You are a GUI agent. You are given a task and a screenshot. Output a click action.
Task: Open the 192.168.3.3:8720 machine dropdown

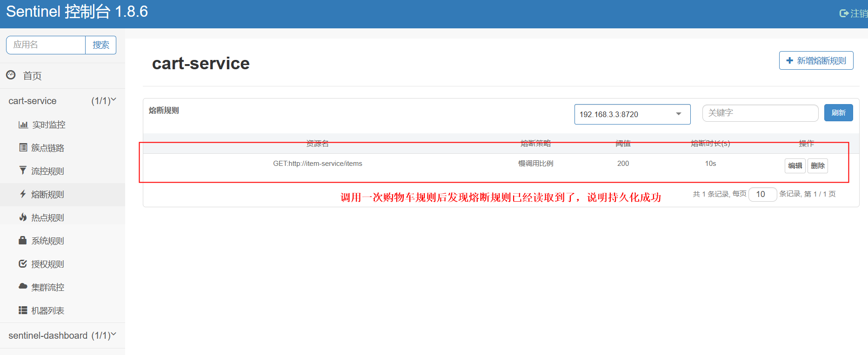point(632,114)
